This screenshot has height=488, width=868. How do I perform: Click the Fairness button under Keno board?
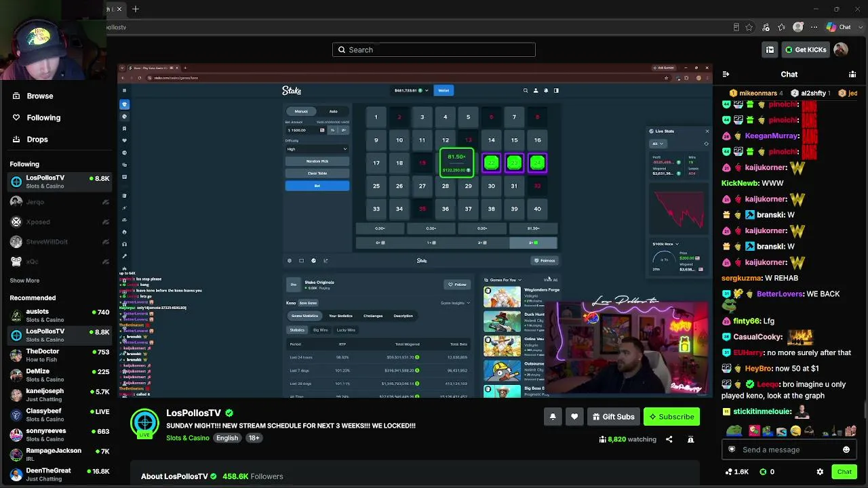[x=545, y=260]
